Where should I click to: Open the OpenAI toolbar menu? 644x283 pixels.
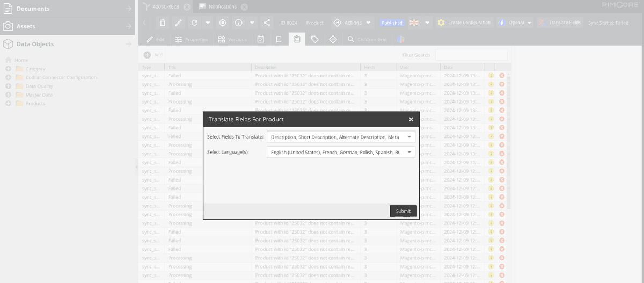click(x=515, y=23)
